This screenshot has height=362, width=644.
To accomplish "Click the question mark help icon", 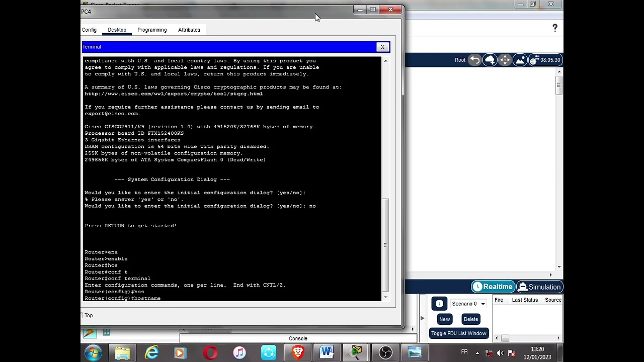I will click(555, 28).
